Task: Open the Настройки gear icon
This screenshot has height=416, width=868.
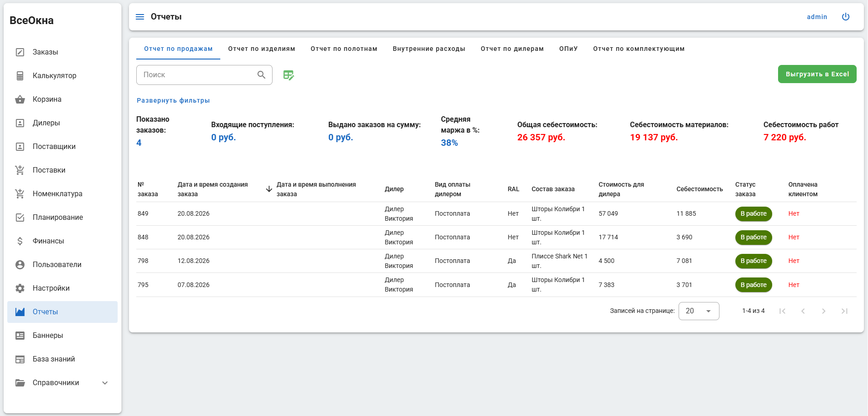Action: click(x=20, y=288)
